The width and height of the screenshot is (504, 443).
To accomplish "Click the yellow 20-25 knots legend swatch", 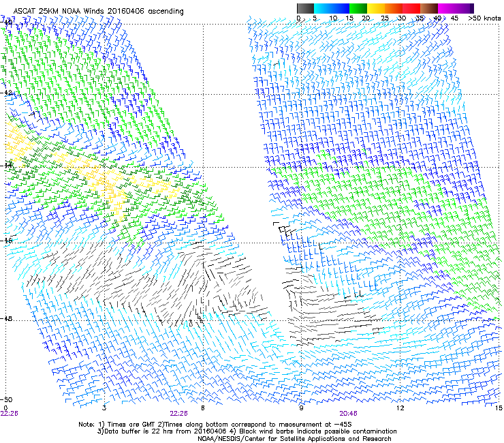I will click(376, 8).
